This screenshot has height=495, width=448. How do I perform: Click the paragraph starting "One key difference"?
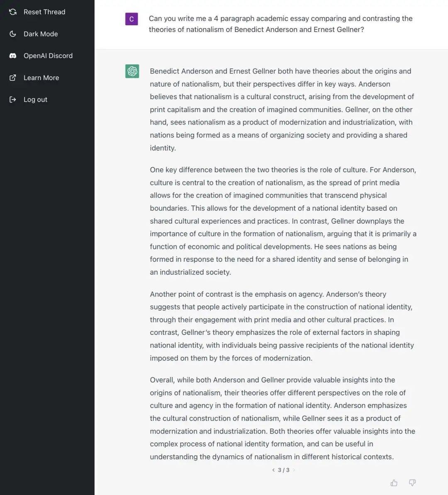click(x=283, y=221)
